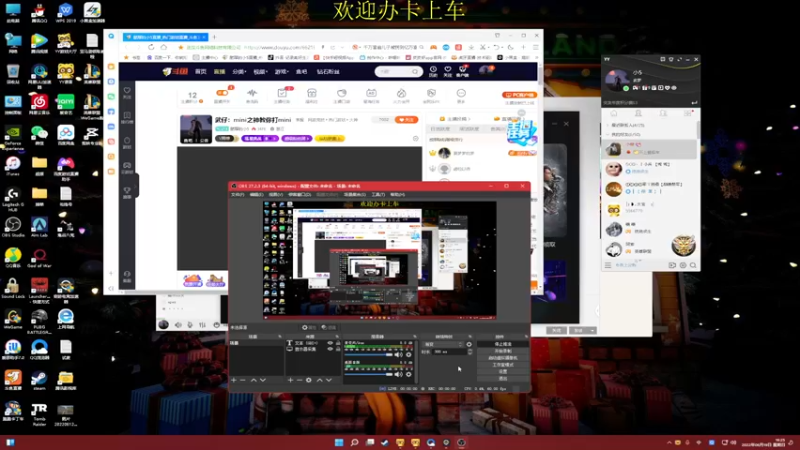Click the sound waveform icon in Douyu streamer toolbar
Viewport: 800px width, 450px height.
click(x=252, y=95)
